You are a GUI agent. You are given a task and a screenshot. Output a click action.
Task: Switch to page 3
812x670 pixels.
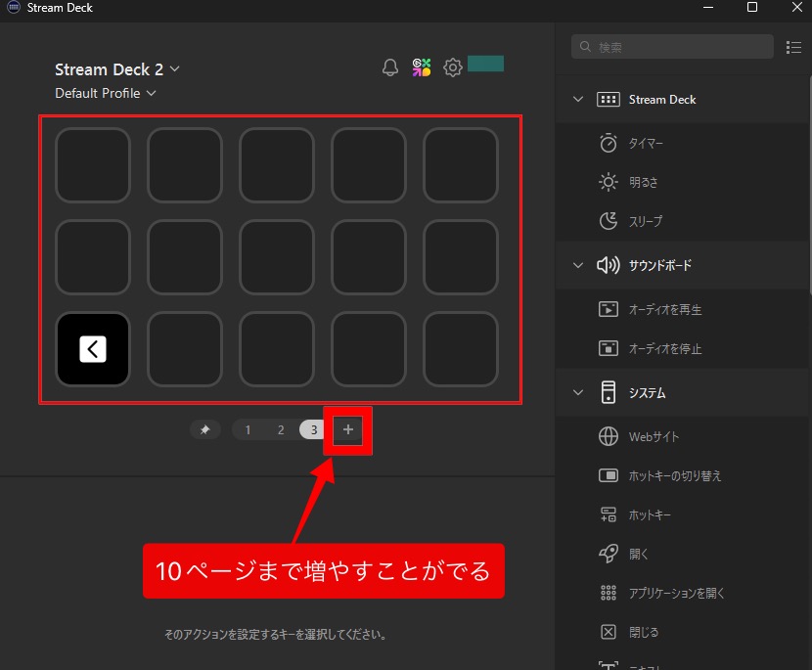pyautogui.click(x=313, y=429)
